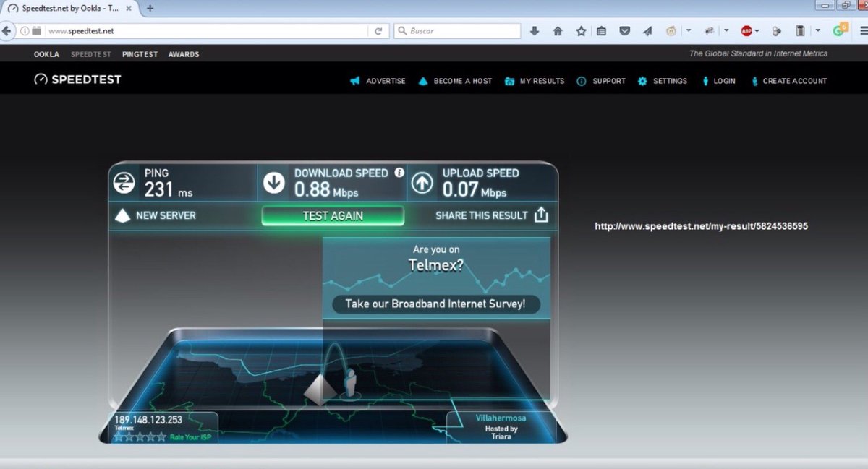Click the paper plane share icon
This screenshot has height=469, width=868.
point(647,31)
